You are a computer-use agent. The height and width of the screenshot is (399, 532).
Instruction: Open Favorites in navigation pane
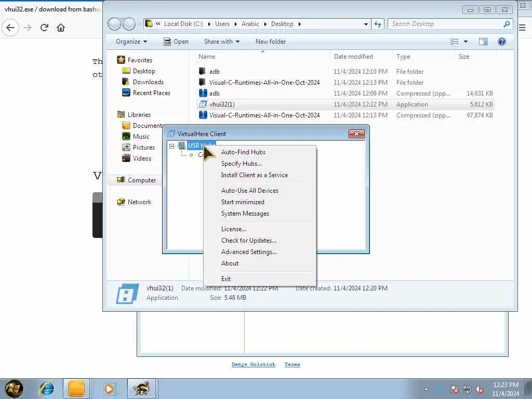140,60
